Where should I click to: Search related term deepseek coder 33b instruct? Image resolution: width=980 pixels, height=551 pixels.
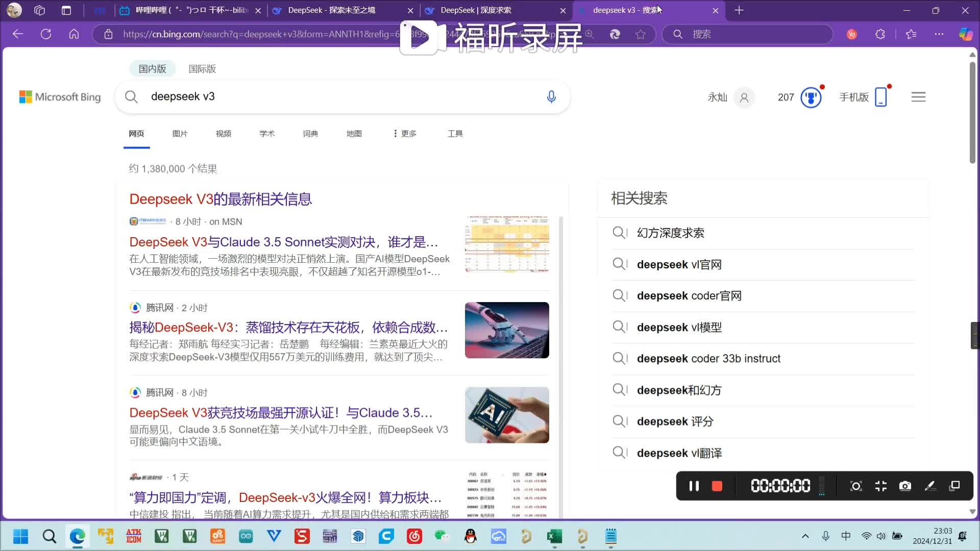point(708,359)
